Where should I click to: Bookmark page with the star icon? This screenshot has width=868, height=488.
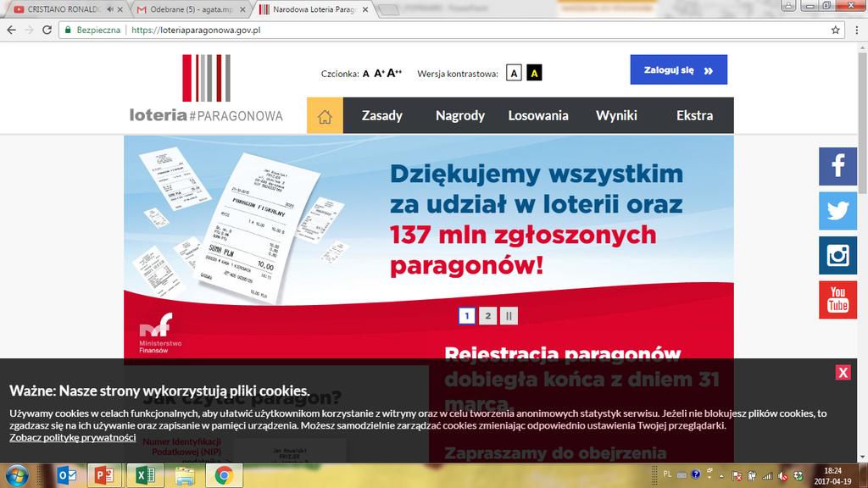[835, 30]
